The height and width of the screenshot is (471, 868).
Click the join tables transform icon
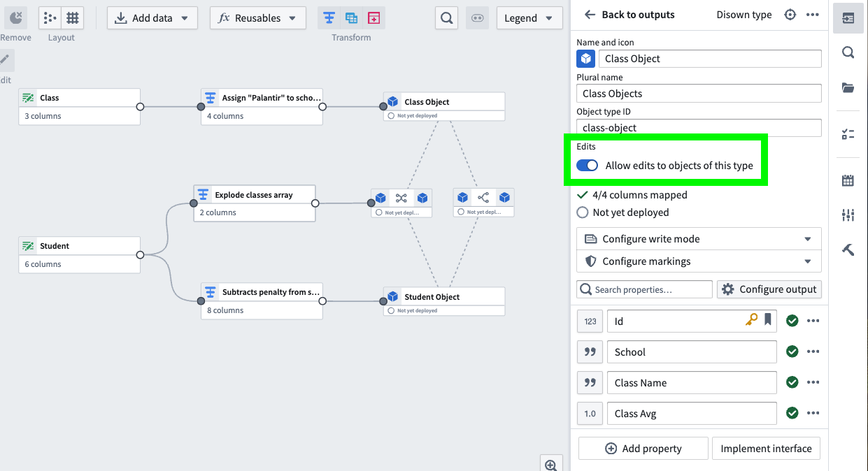click(352, 18)
